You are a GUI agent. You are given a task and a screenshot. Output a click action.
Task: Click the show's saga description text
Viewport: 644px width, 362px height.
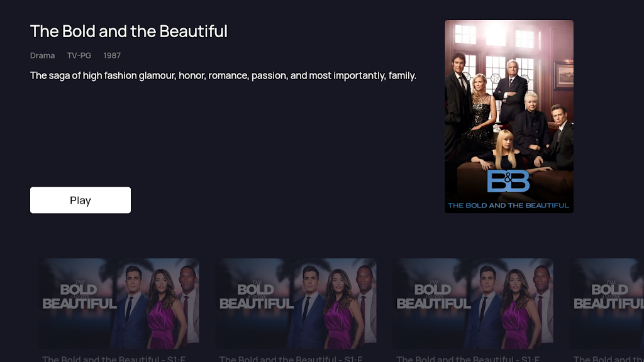pyautogui.click(x=223, y=75)
